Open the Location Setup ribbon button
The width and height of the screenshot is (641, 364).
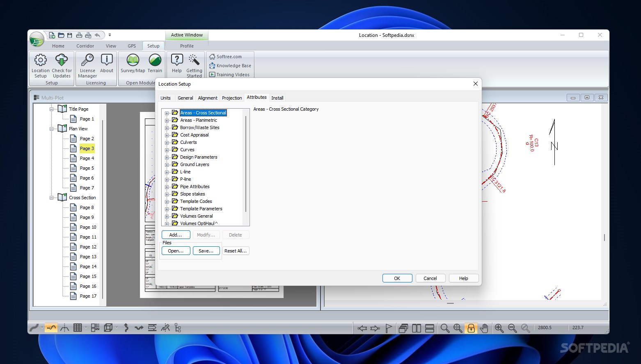pyautogui.click(x=40, y=66)
